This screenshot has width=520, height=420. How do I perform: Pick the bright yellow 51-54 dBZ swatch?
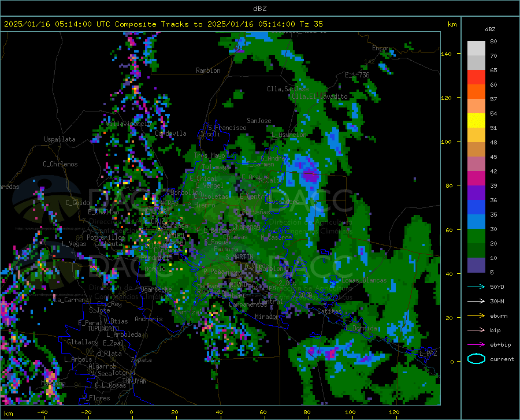[476, 121]
